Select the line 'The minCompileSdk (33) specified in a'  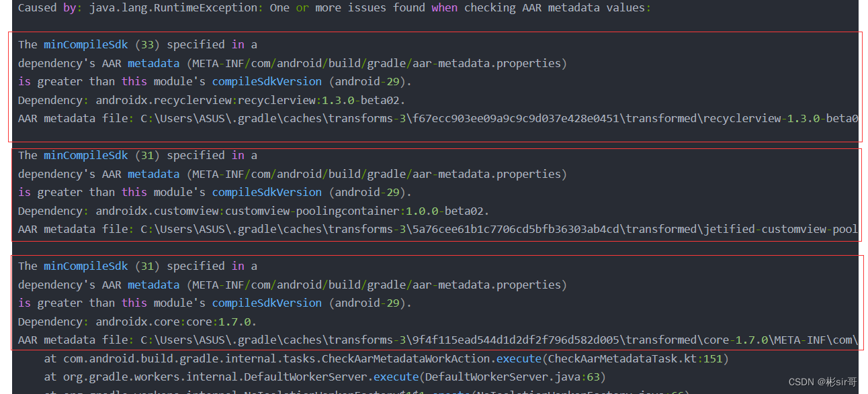click(138, 44)
